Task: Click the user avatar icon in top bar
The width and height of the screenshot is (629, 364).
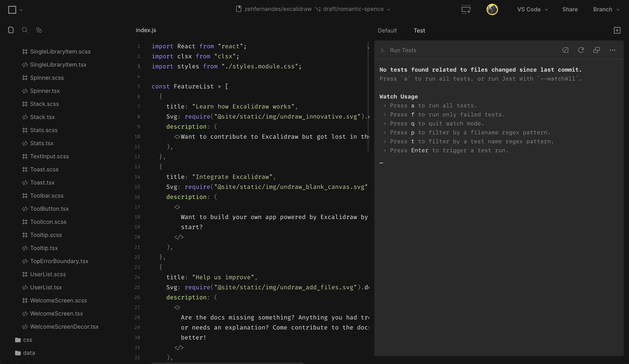Action: (492, 9)
